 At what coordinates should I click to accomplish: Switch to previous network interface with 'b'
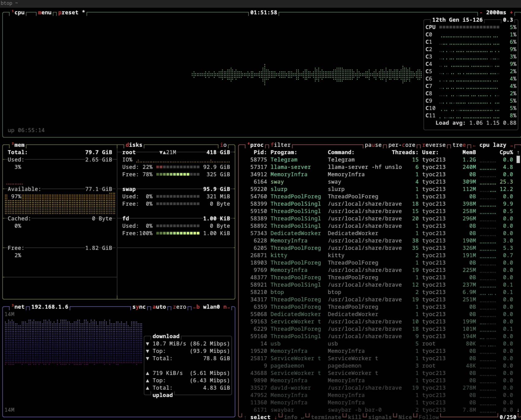pyautogui.click(x=196, y=307)
